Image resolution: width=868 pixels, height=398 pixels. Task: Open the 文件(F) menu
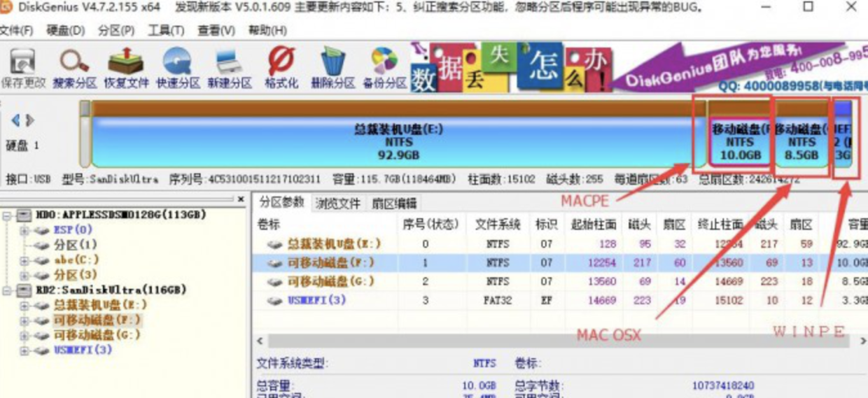17,31
